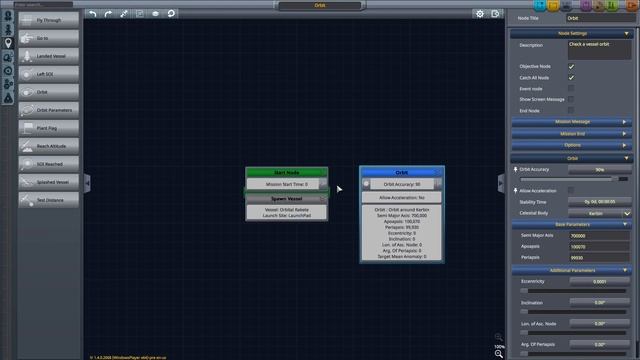Image resolution: width=640 pixels, height=360 pixels.
Task: Enable the End Node checkbox
Action: pyautogui.click(x=571, y=110)
